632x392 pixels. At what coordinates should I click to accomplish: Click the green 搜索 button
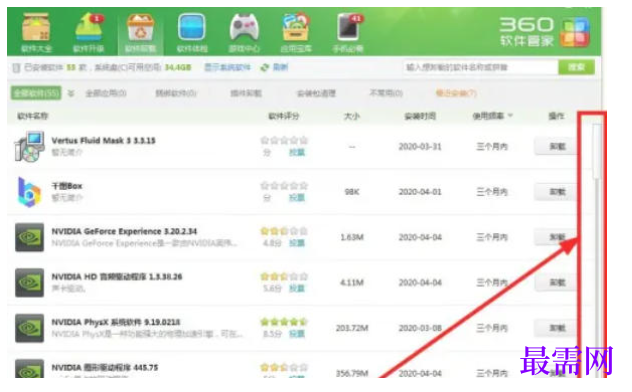pyautogui.click(x=576, y=67)
